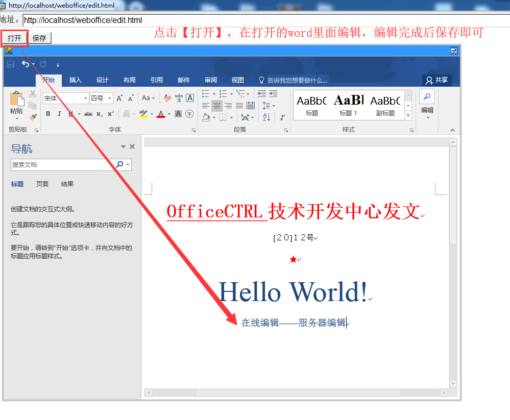Switch to the 插入 ribbon tab

(x=76, y=80)
